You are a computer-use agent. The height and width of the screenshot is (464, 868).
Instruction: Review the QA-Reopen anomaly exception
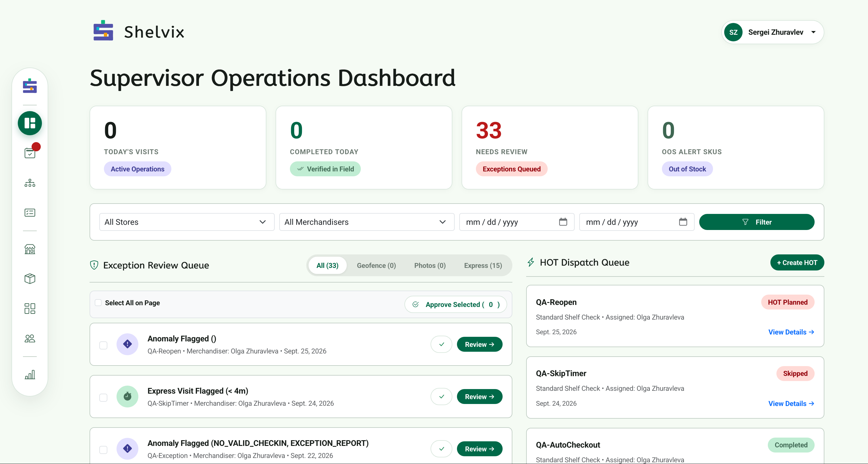(479, 344)
